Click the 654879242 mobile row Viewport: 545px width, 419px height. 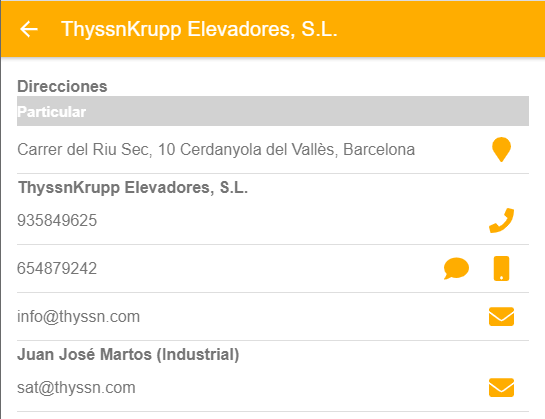click(273, 268)
